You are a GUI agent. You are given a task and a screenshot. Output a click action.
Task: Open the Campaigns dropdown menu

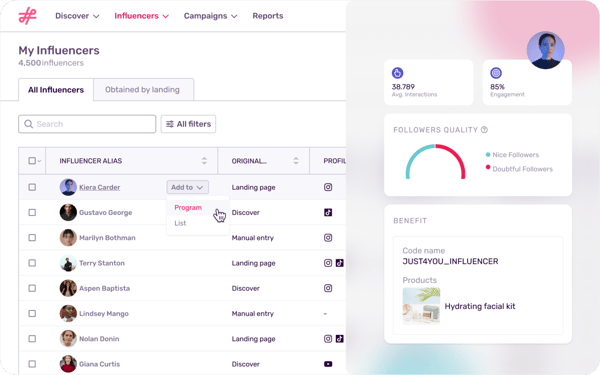pos(210,16)
